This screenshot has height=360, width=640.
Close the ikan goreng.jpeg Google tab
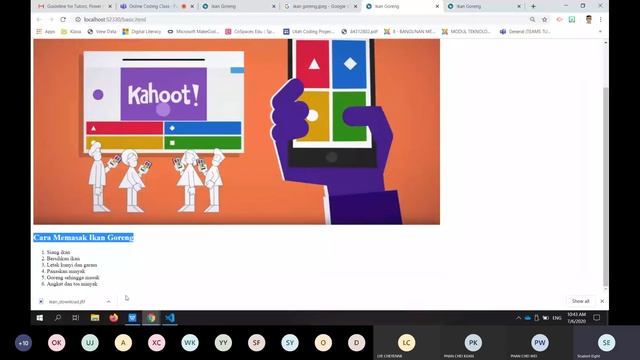[356, 6]
